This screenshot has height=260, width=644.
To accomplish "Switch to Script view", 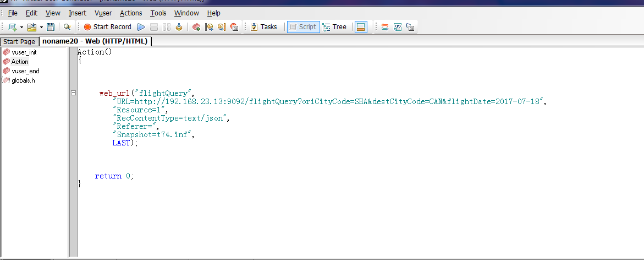I will 304,27.
